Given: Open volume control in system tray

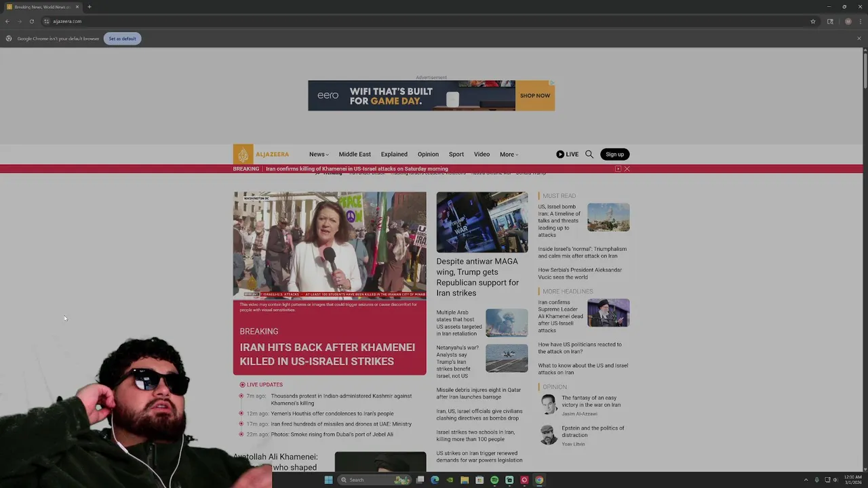Looking at the screenshot, I should click(x=835, y=480).
